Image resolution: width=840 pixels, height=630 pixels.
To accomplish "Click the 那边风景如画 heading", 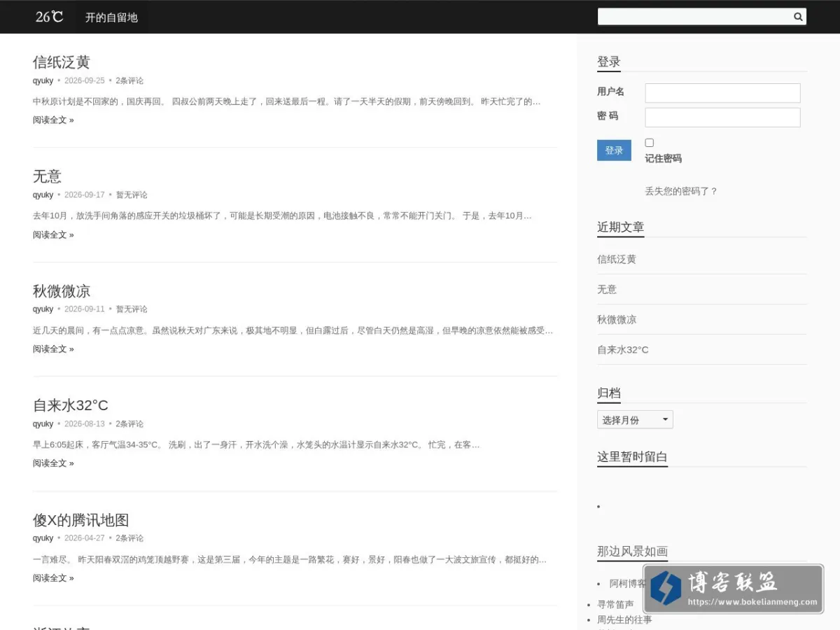I will coord(632,551).
